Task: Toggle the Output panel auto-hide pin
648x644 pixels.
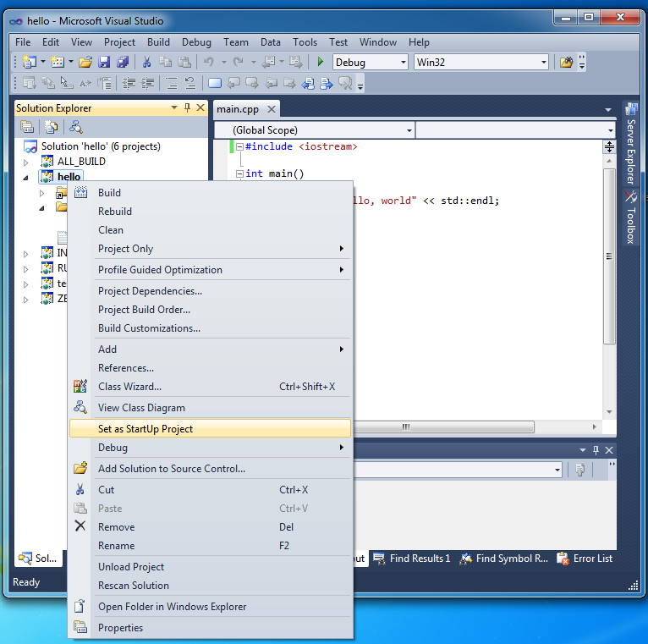Action: pyautogui.click(x=596, y=450)
